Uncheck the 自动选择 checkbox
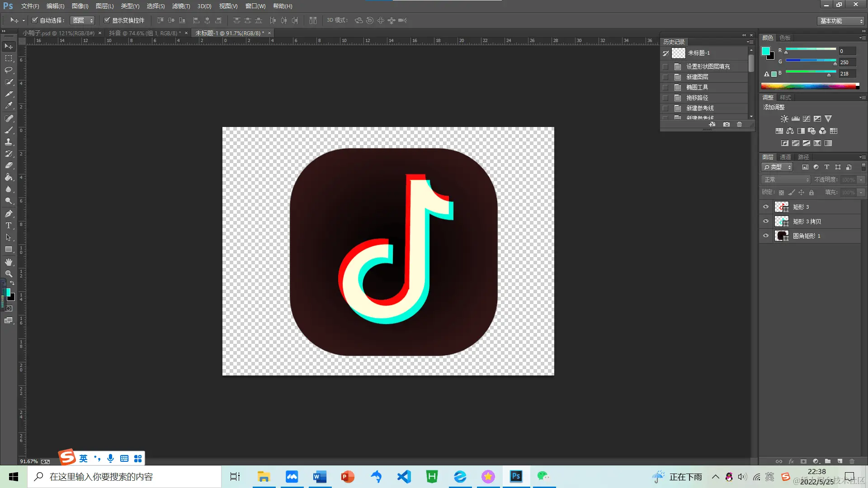The width and height of the screenshot is (868, 488). [x=35, y=20]
